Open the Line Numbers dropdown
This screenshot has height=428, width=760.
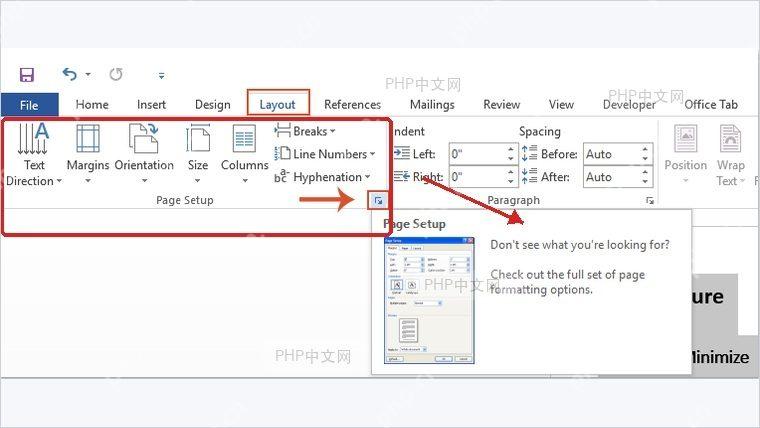(x=325, y=154)
